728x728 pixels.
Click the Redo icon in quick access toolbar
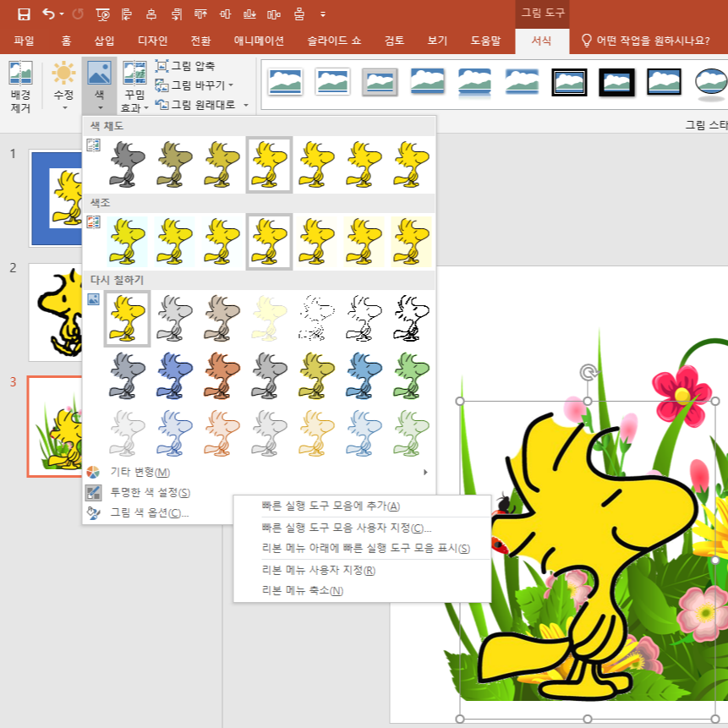point(78,14)
